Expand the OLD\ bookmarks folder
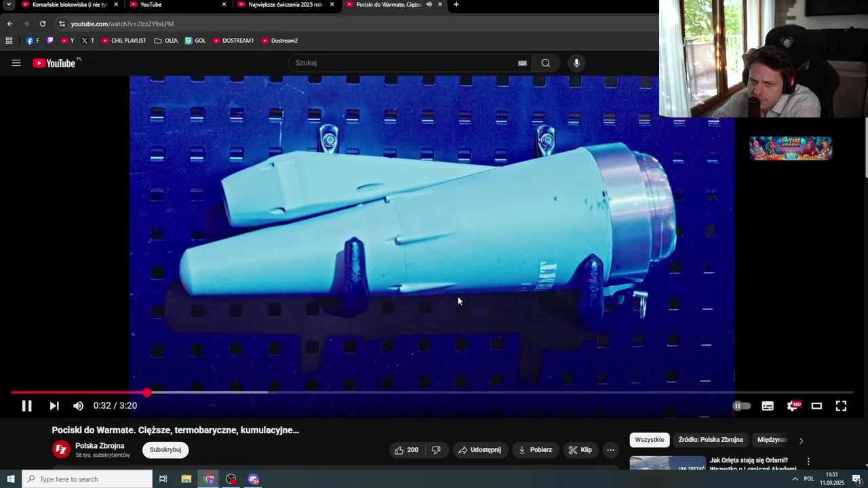The height and width of the screenshot is (488, 868). point(165,41)
